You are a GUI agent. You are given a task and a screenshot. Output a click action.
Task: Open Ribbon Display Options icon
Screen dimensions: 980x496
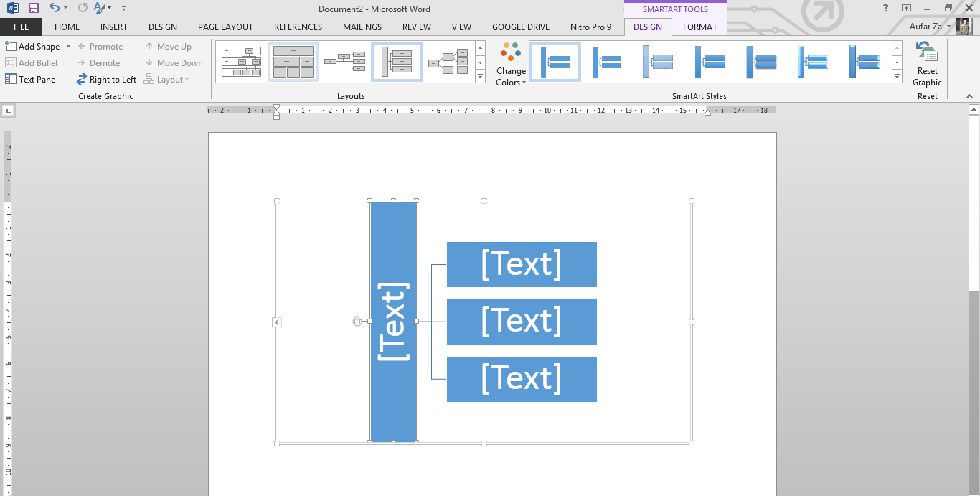[907, 8]
